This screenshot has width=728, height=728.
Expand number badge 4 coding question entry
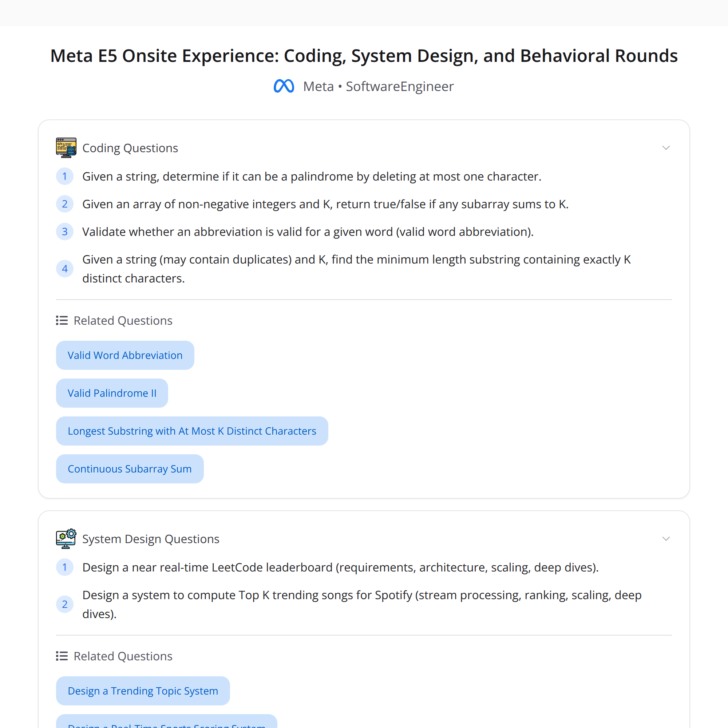pyautogui.click(x=65, y=268)
